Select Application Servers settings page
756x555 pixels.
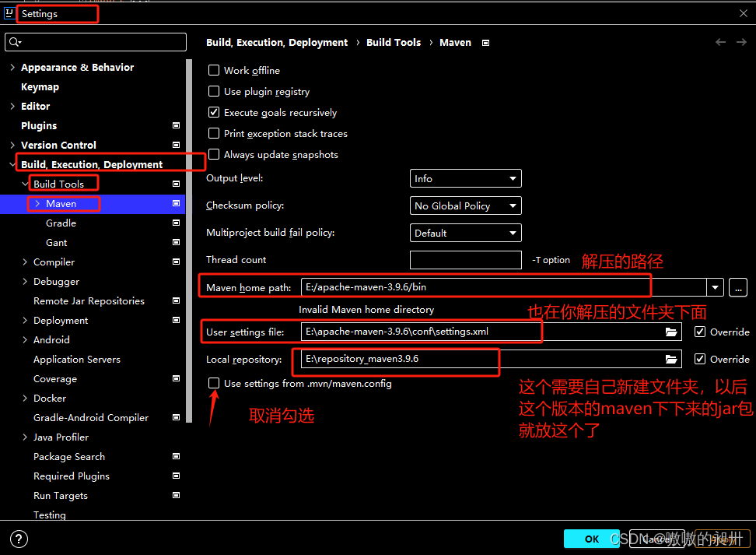77,359
